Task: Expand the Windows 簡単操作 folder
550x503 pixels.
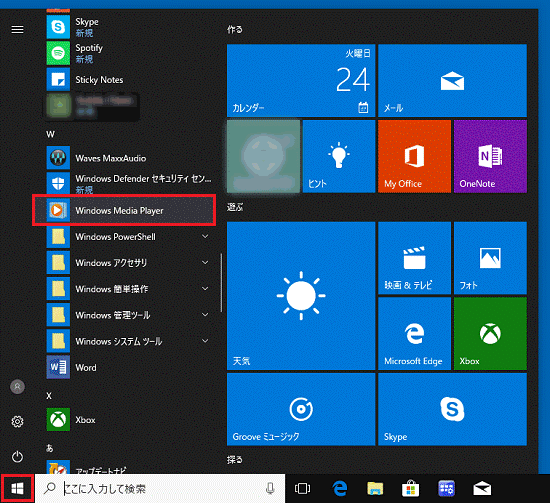Action: tap(128, 289)
